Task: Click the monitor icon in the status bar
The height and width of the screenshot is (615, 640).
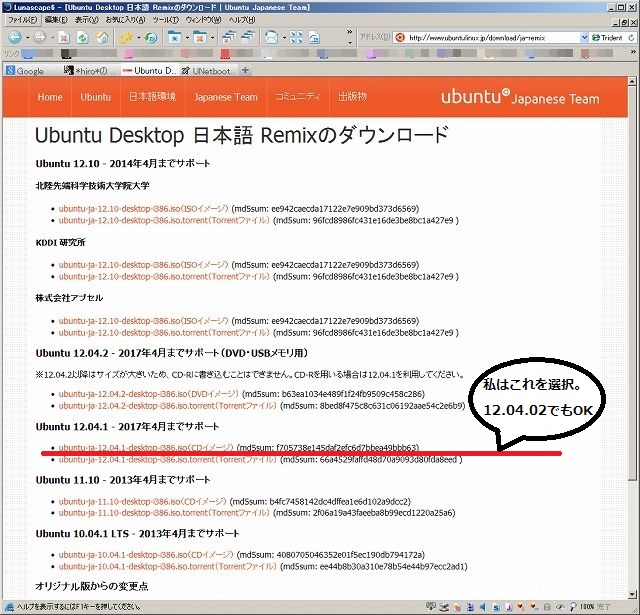Action: point(431,607)
